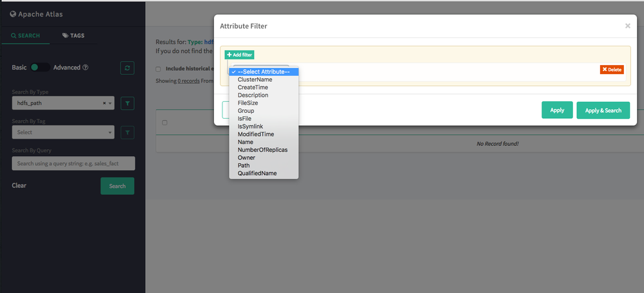Screen dimensions: 644x293
Task: Click the 0 records text
Action: pyautogui.click(x=188, y=81)
